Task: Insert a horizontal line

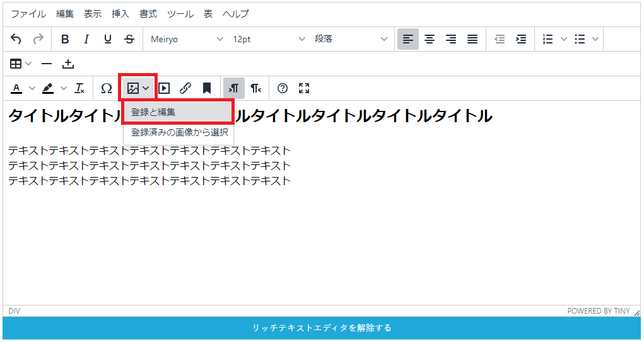Action: (x=47, y=64)
